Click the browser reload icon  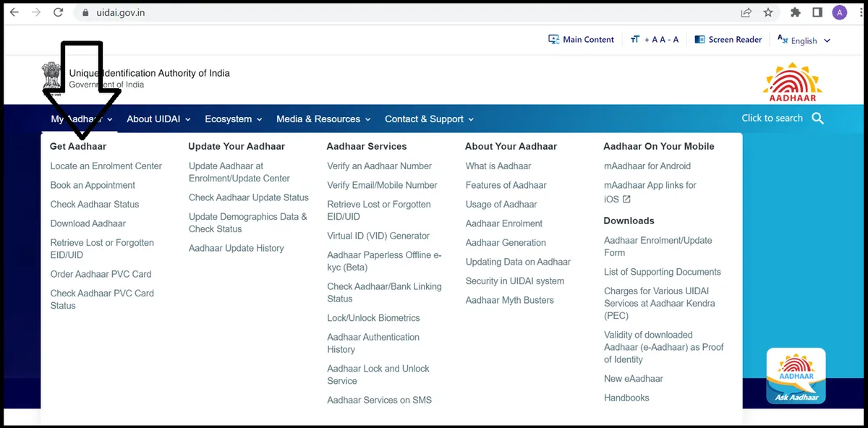coord(59,12)
